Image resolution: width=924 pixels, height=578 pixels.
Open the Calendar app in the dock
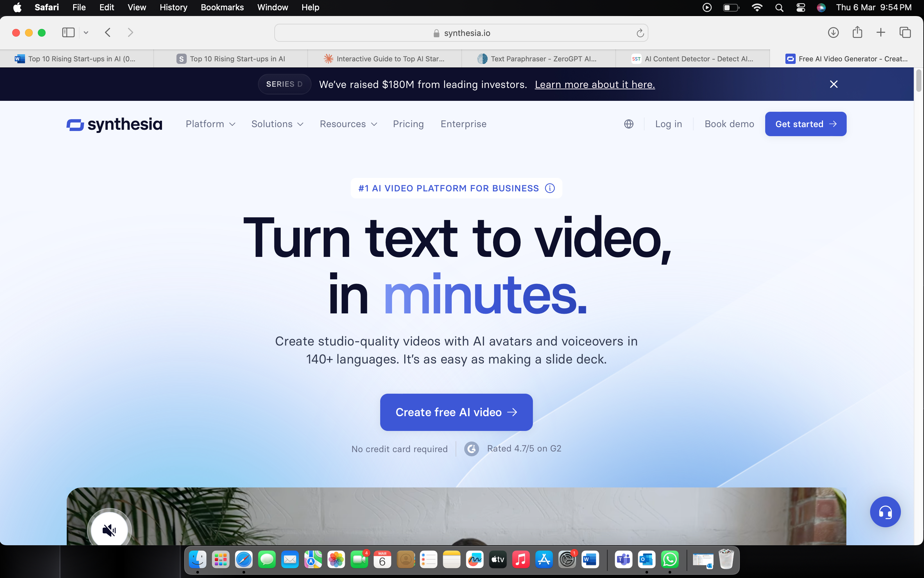pyautogui.click(x=382, y=560)
